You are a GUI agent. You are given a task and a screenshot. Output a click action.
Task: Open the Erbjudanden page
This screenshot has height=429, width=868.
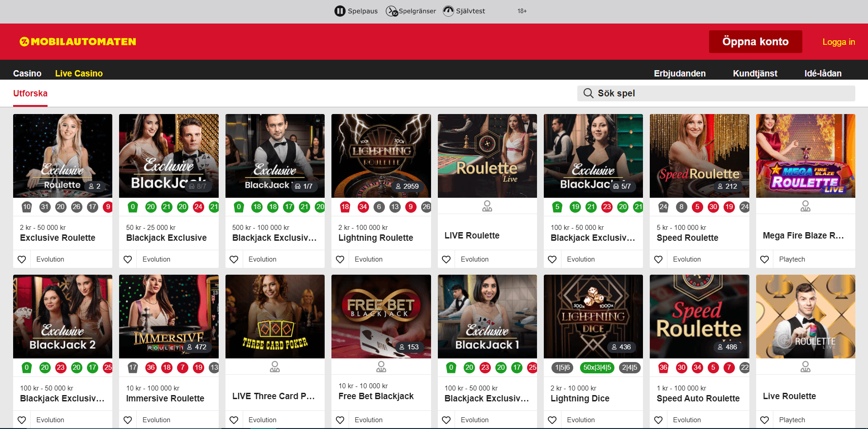(x=679, y=73)
